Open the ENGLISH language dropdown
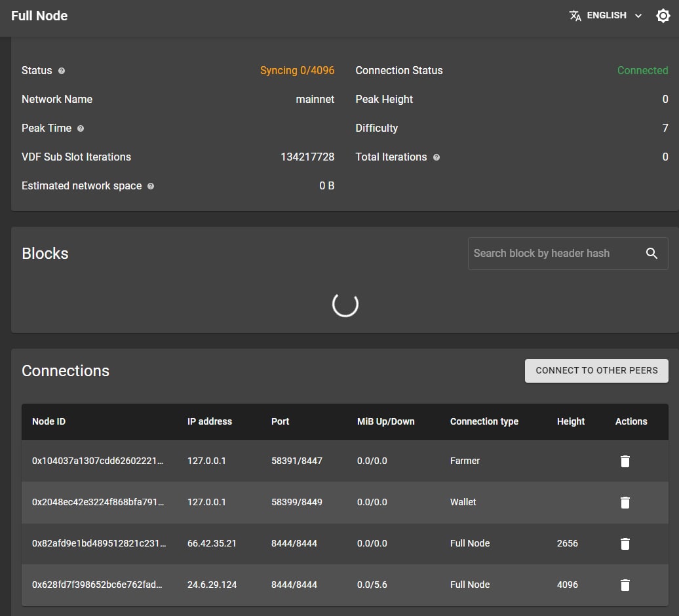Viewport: 679px width, 616px height. [606, 16]
